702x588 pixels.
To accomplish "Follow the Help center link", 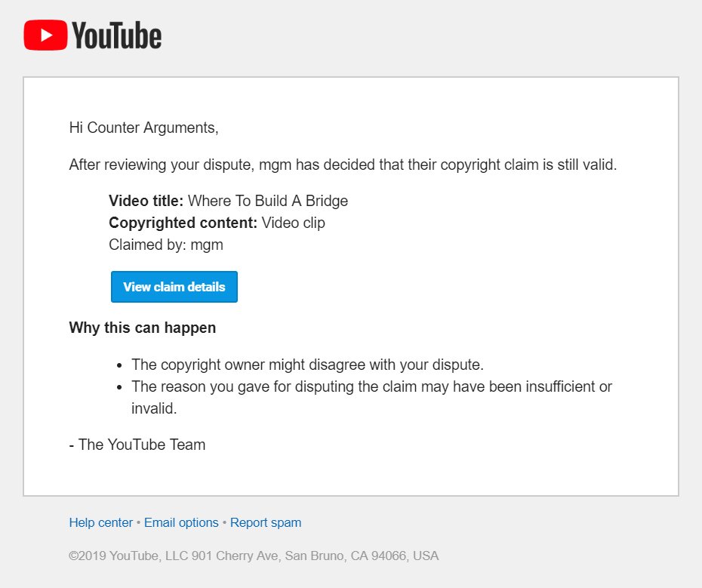I will point(100,522).
